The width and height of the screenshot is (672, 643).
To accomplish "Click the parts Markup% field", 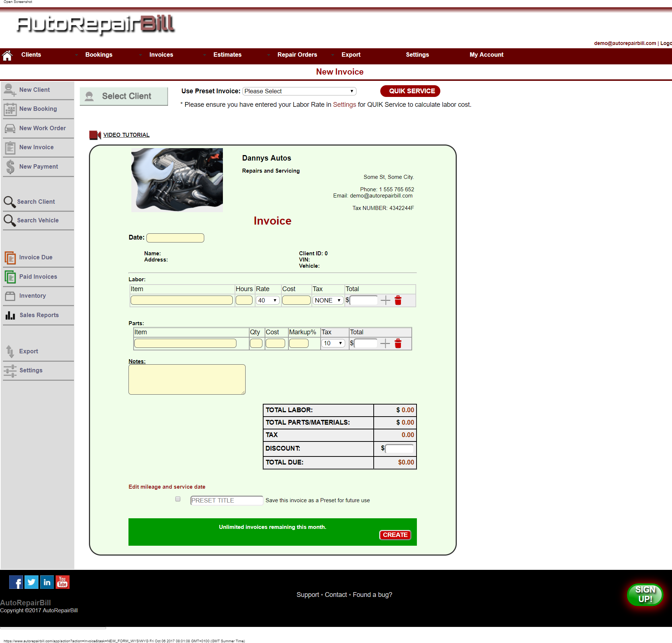I will coord(299,343).
